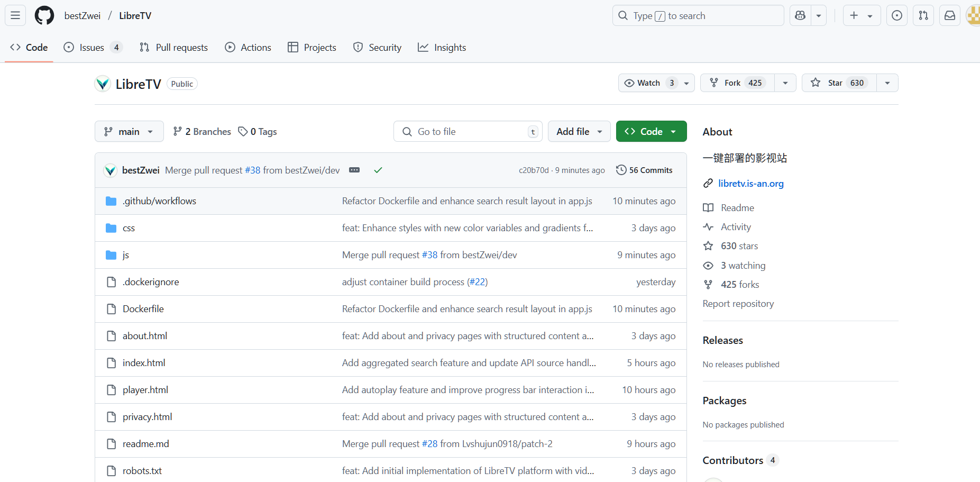Expand the Star lists dropdown arrow
980x482 pixels.
click(x=887, y=83)
